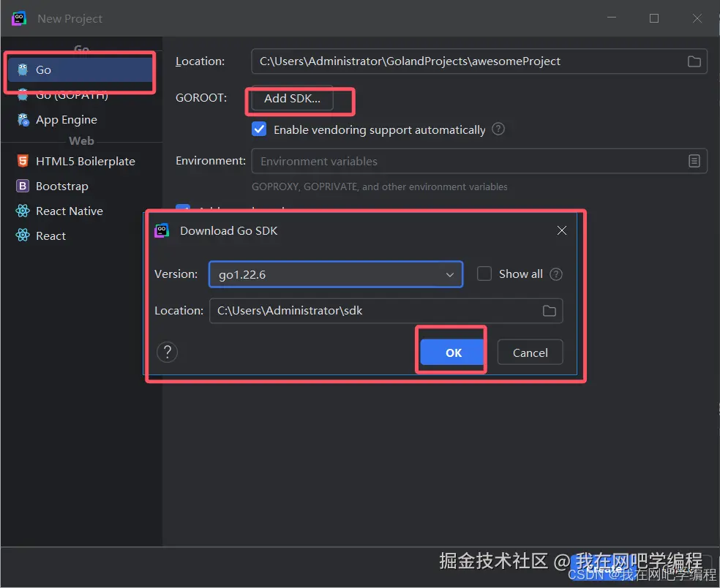720x588 pixels.
Task: Click the Bootstrap B icon
Action: coord(23,186)
